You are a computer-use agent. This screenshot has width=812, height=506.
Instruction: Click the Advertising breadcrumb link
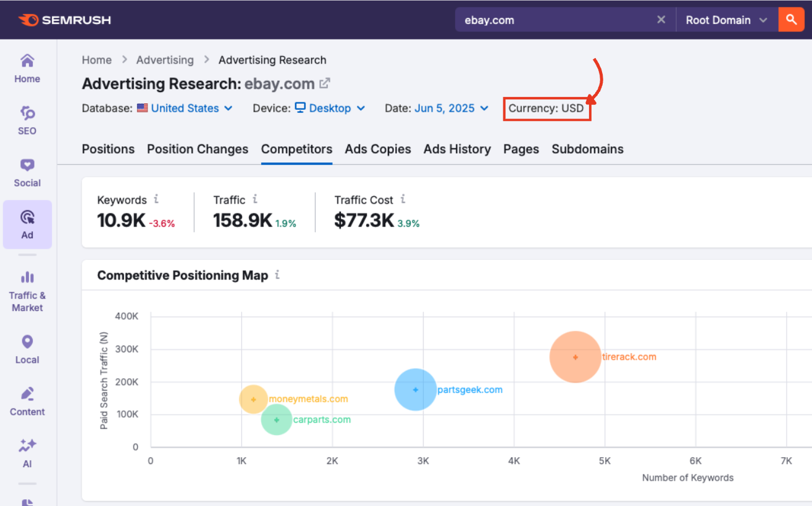click(165, 60)
